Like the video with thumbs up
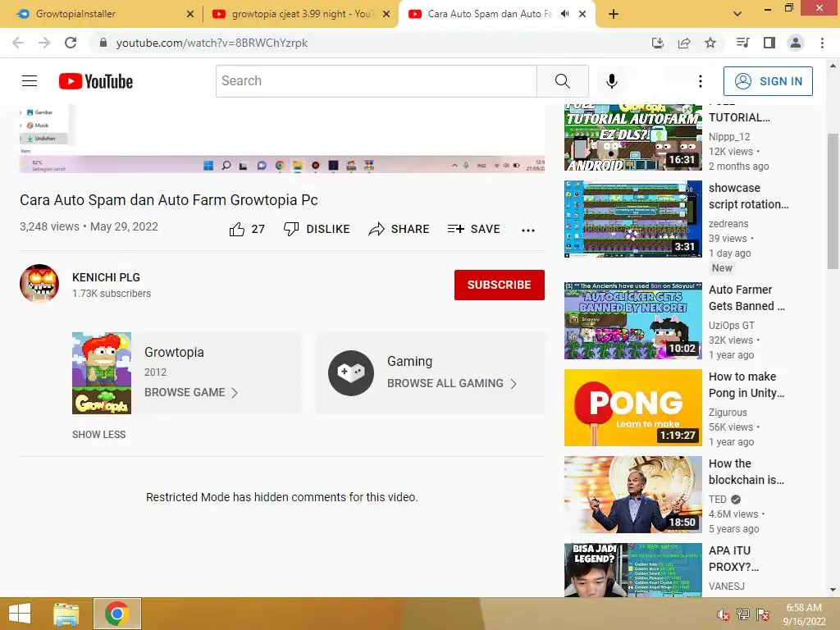 [247, 230]
